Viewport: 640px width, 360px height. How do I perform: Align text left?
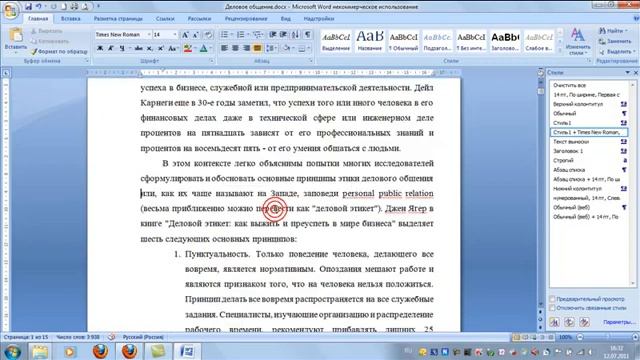[x=224, y=48]
